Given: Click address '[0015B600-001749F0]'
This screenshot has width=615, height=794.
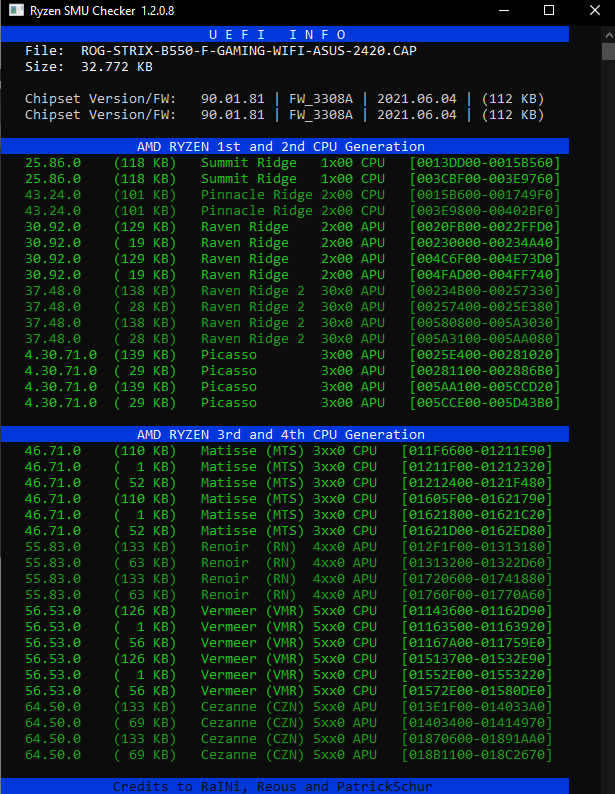Looking at the screenshot, I should click(485, 194).
